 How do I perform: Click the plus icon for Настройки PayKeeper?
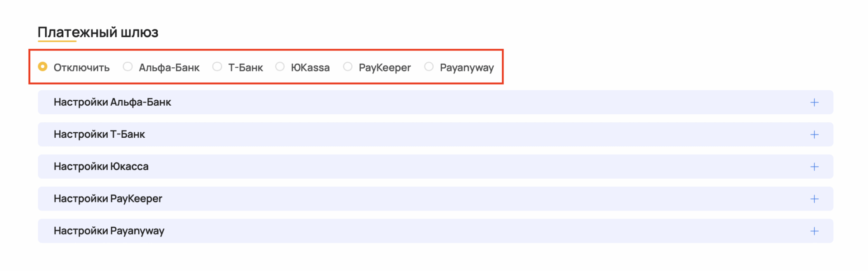point(814,199)
